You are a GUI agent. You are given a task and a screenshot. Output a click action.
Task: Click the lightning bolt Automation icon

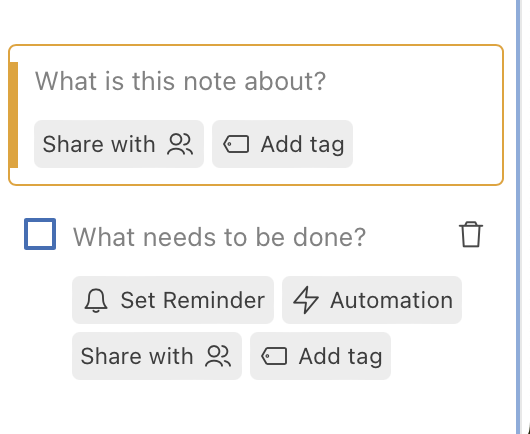(306, 300)
